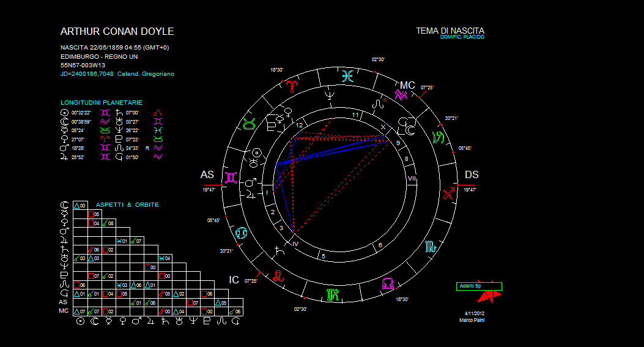
Task: Click the magenta Aquarius glyph beside MC
Action: tap(401, 95)
